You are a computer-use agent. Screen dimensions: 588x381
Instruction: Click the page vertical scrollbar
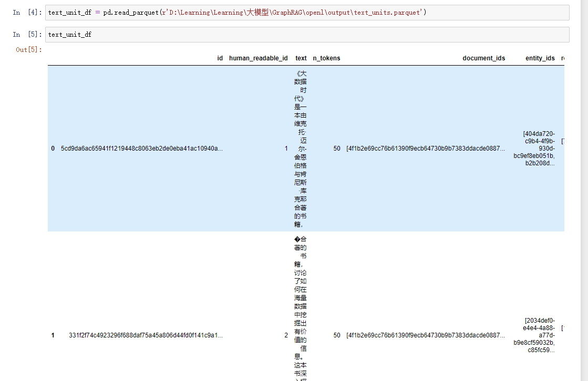click(584, 190)
